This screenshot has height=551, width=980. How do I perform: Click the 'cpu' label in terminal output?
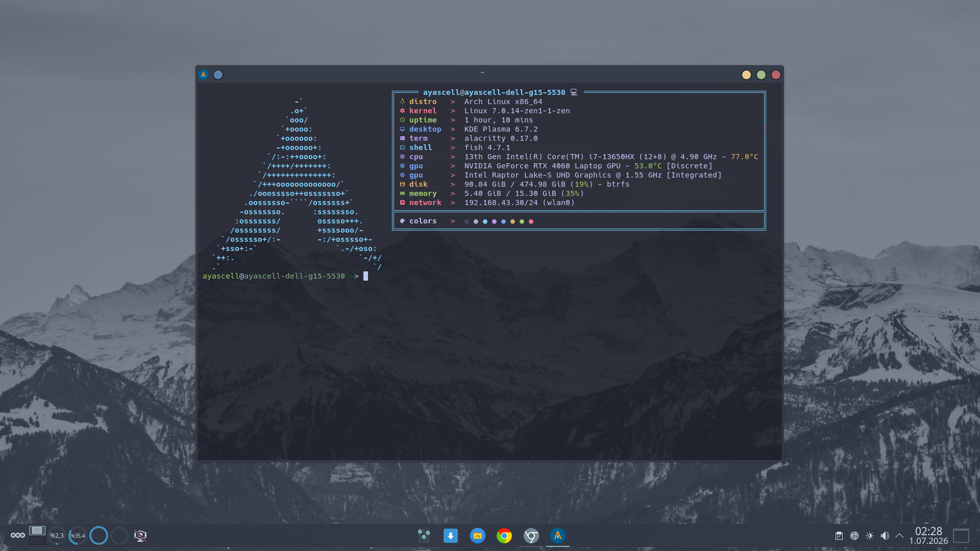click(416, 157)
